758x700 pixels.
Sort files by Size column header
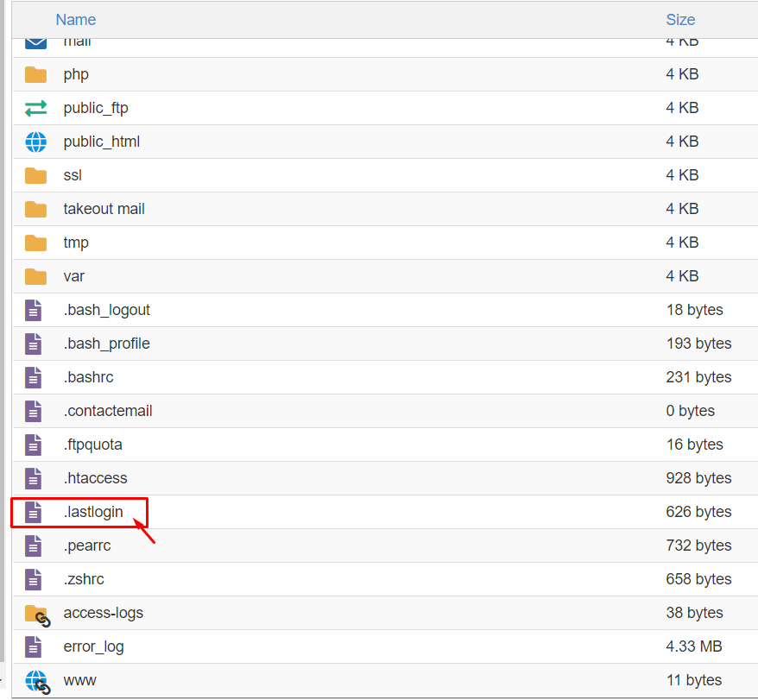tap(680, 19)
